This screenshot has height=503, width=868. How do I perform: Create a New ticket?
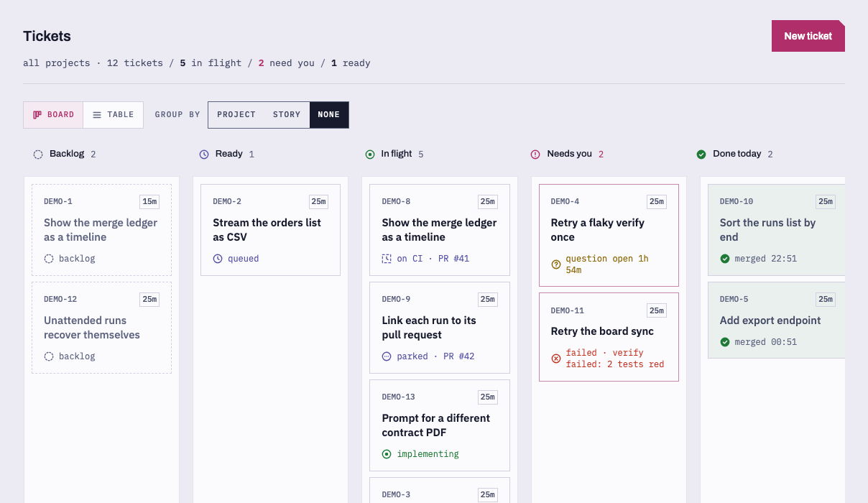click(x=808, y=36)
